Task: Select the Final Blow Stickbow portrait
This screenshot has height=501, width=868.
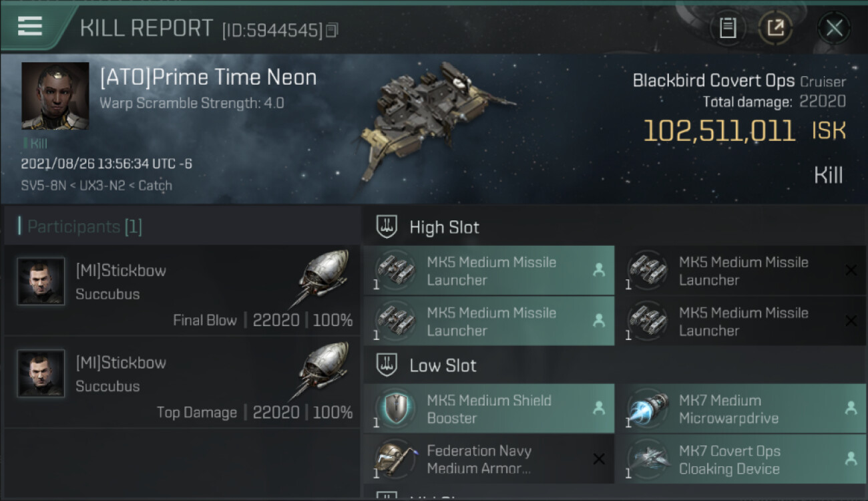Action: pyautogui.click(x=41, y=282)
